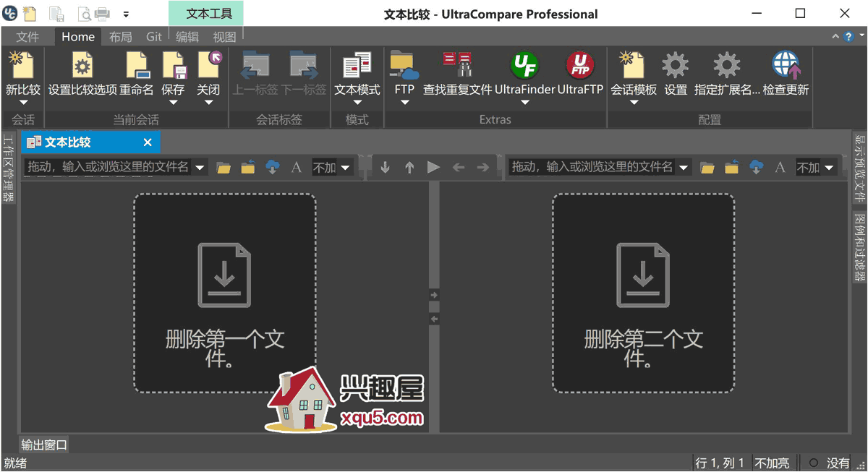Screen dimensions: 868x472
Task: Start comparison with the play triangle button
Action: point(433,168)
